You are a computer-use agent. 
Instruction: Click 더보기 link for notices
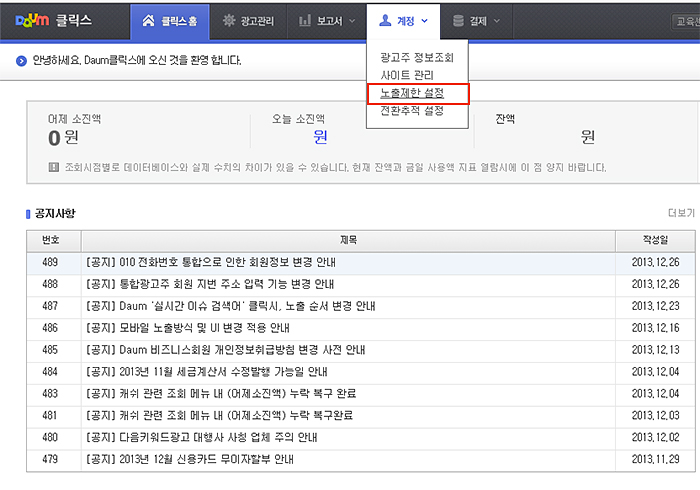click(x=681, y=213)
